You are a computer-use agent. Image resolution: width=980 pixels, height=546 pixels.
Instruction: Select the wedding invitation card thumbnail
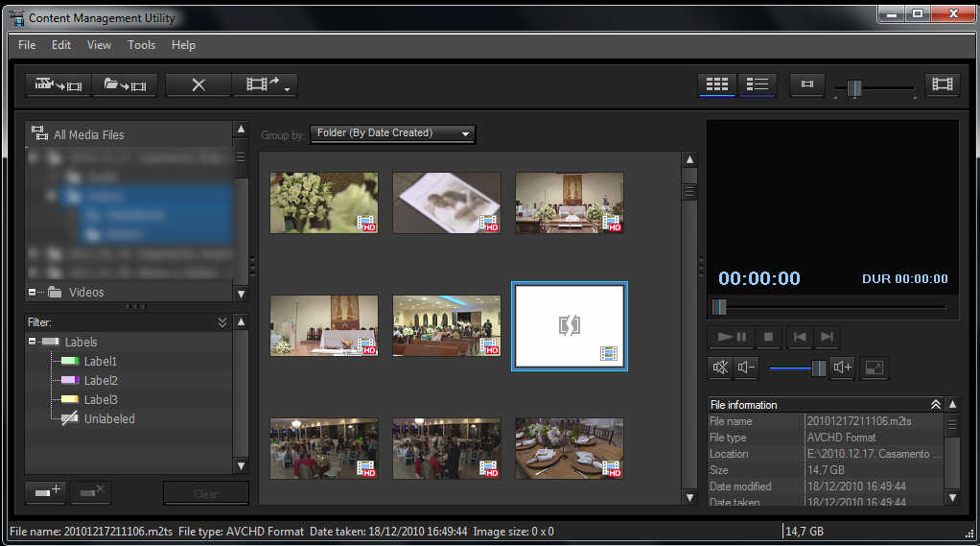click(x=446, y=202)
